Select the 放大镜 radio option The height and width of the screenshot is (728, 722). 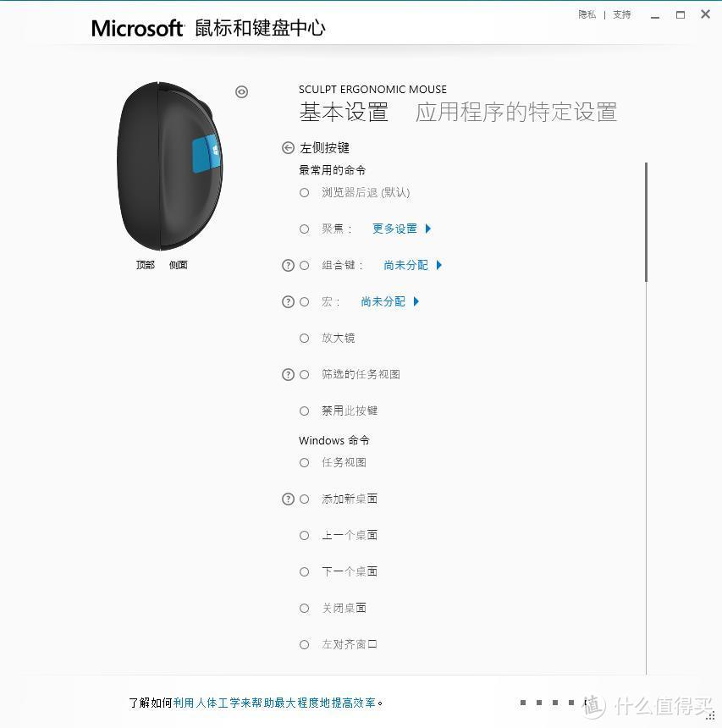pos(304,338)
